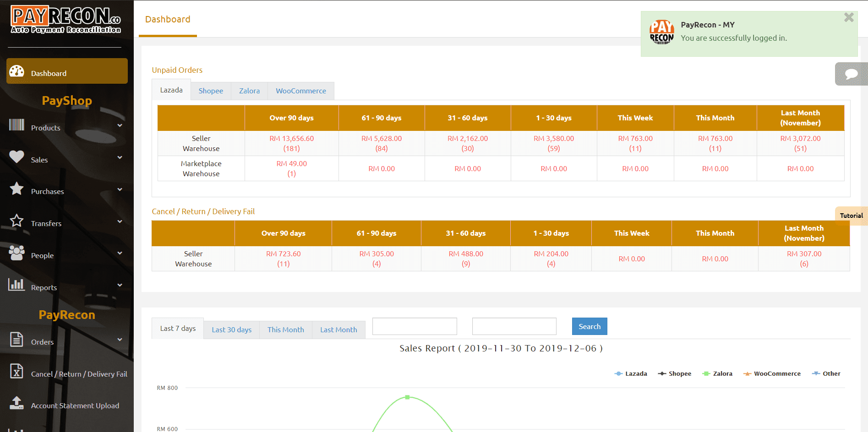Open cancelled 1-30 days amount RM 204.00
The width and height of the screenshot is (868, 432).
click(x=551, y=259)
